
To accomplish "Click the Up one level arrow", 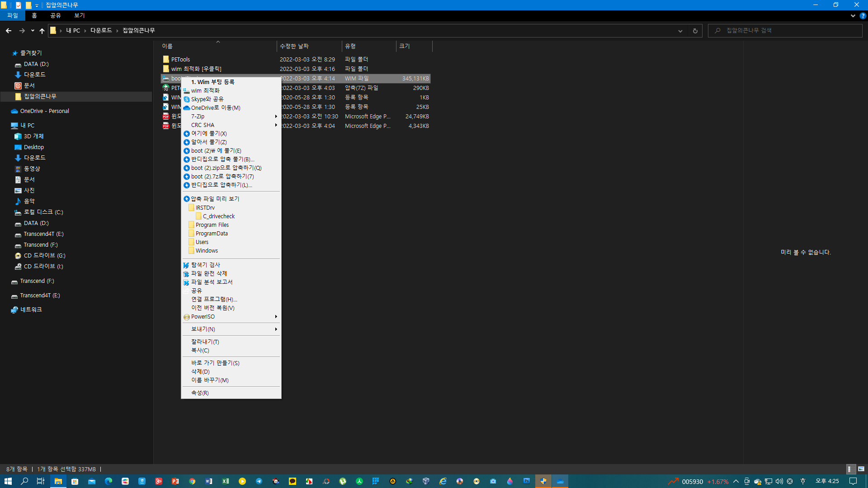I will click(42, 31).
